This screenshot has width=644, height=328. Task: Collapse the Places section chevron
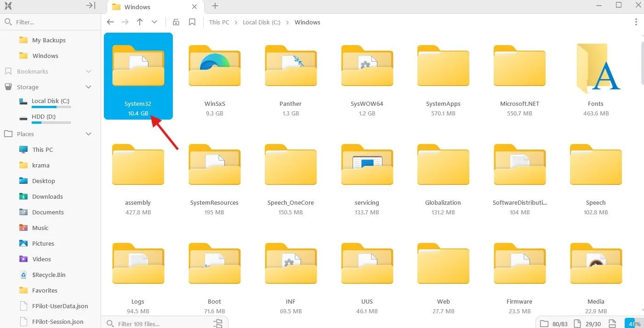pos(89,134)
